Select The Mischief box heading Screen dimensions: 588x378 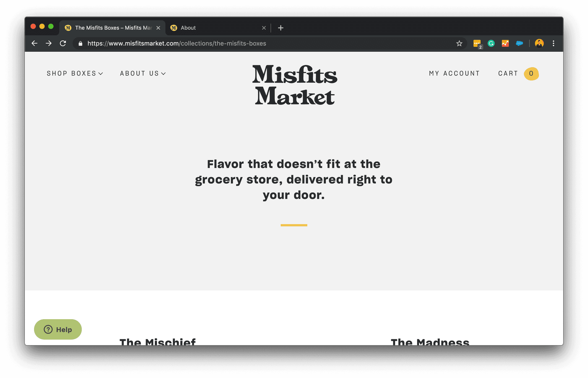pos(158,341)
